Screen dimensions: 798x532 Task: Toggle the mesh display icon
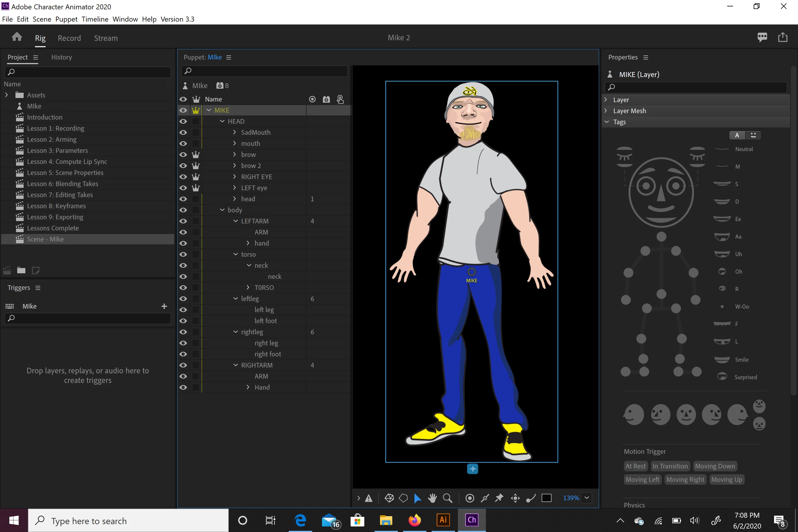tap(389, 498)
